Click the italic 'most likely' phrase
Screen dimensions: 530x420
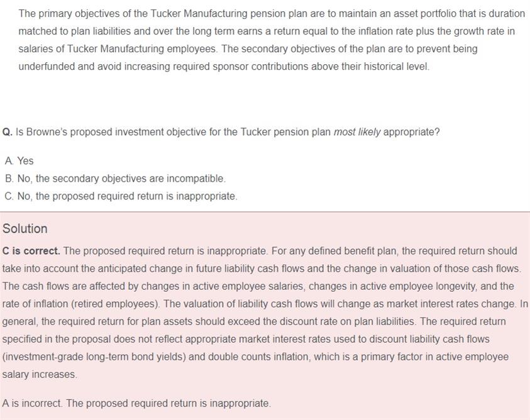(357, 131)
